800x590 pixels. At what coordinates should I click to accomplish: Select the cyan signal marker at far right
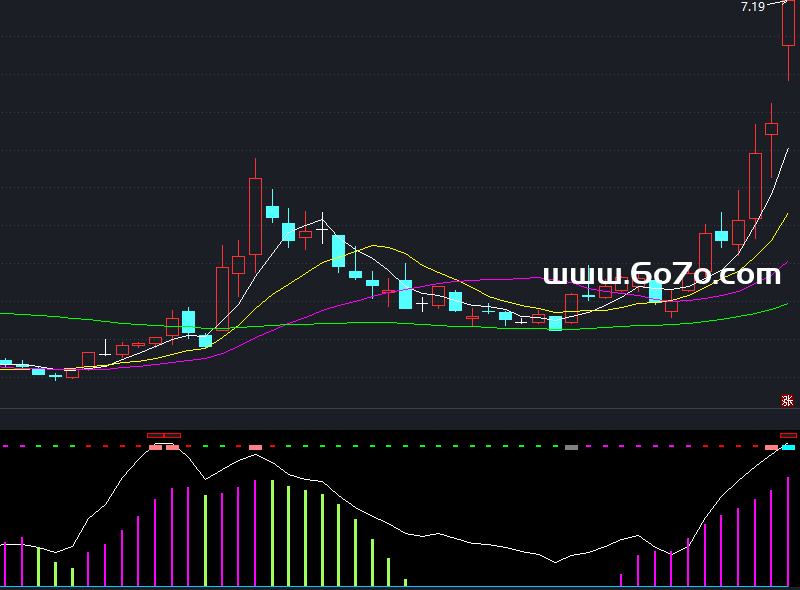tap(789, 447)
